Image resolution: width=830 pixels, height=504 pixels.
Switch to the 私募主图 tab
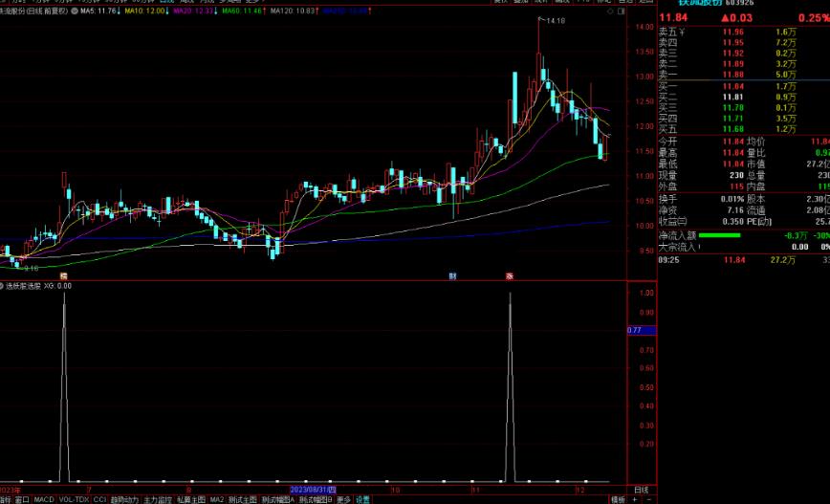pyautogui.click(x=190, y=500)
